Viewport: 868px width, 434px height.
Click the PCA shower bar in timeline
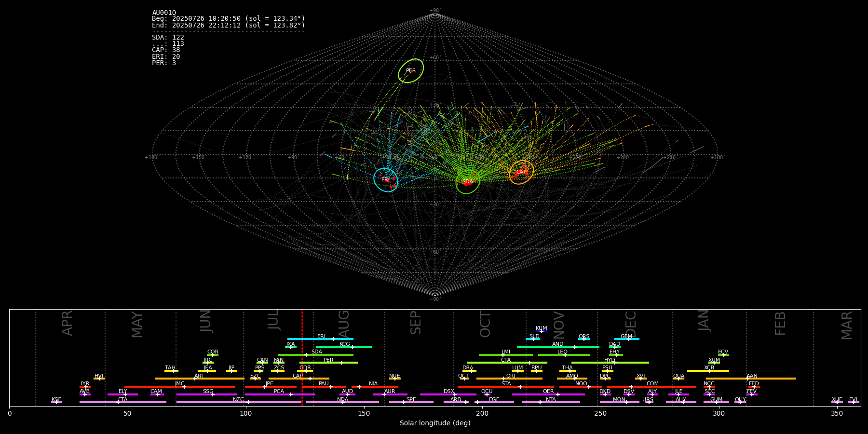click(x=280, y=394)
